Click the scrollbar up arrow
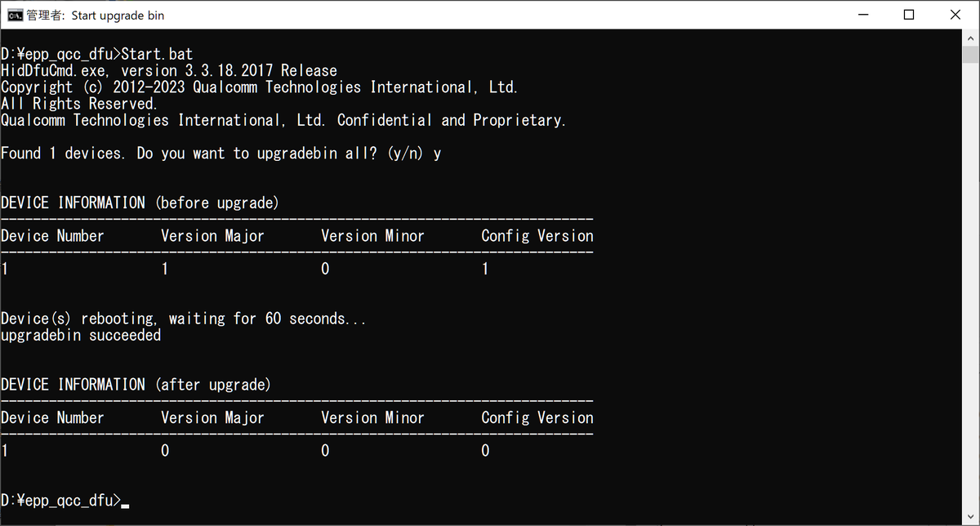Image resolution: width=980 pixels, height=526 pixels. click(971, 37)
